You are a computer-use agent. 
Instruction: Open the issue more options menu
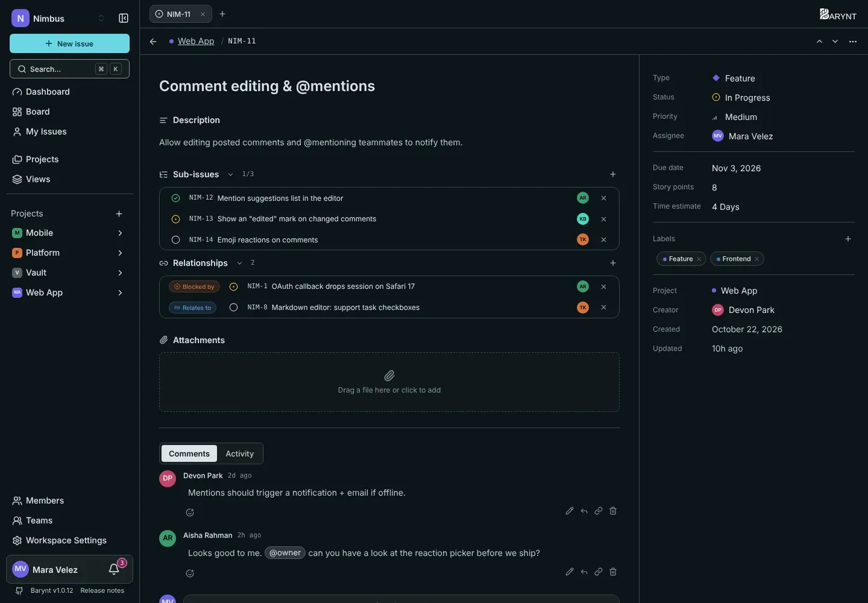[x=852, y=41]
